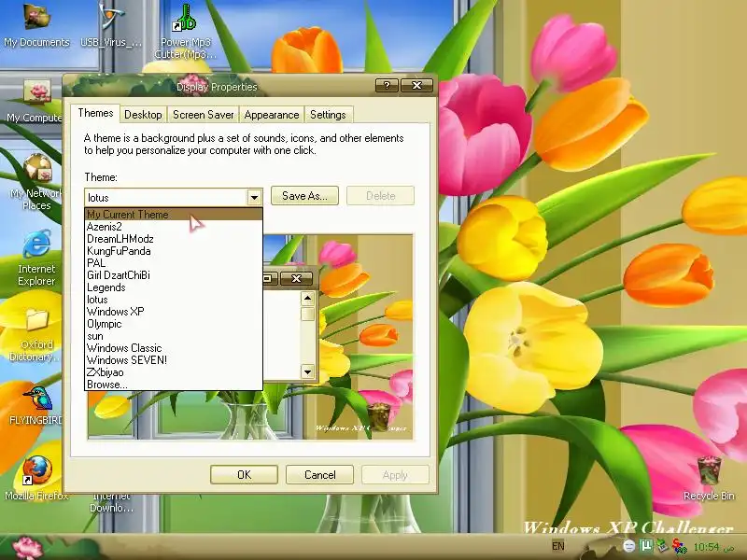Choose the PAL theme
Viewport: 747px width, 560px height.
click(x=174, y=263)
